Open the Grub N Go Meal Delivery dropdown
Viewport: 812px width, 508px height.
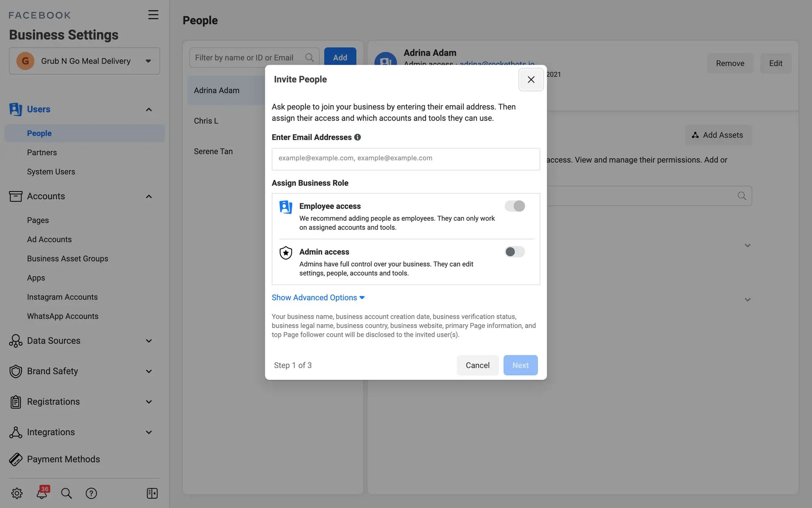pos(84,61)
